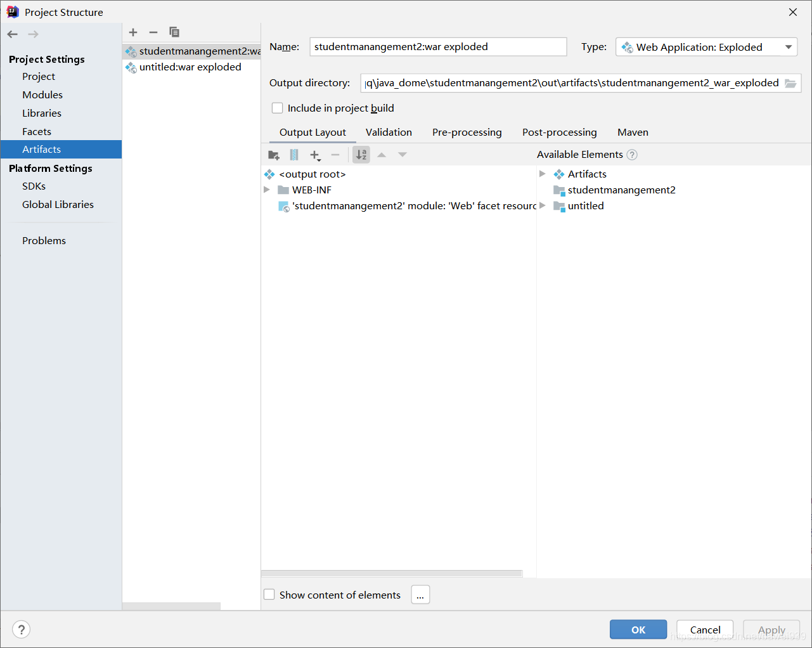Click the forward navigation arrow
Screen dimensions: 812x648
(34, 34)
